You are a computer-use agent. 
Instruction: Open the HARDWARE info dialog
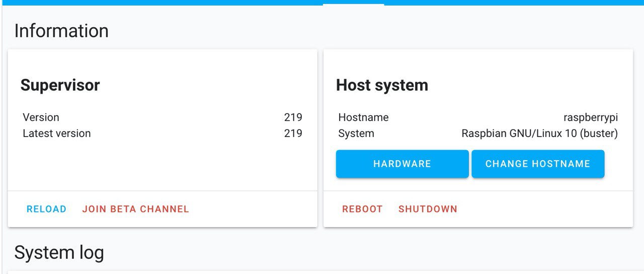[x=402, y=164]
